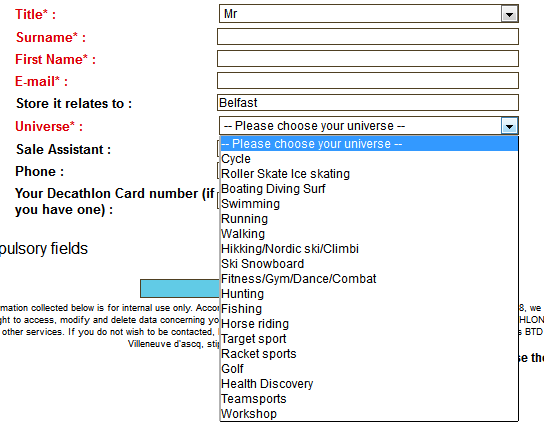Select Horse riding from the list
The image size is (544, 427).
[x=369, y=324]
